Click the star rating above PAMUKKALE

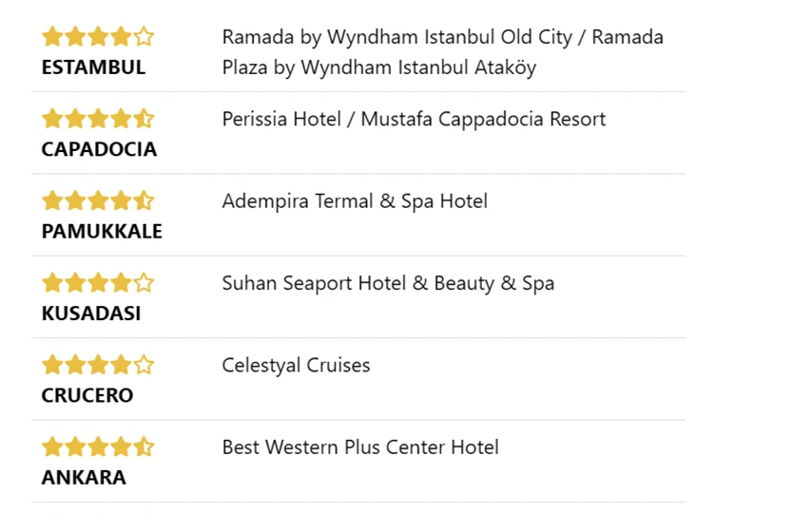tap(97, 200)
